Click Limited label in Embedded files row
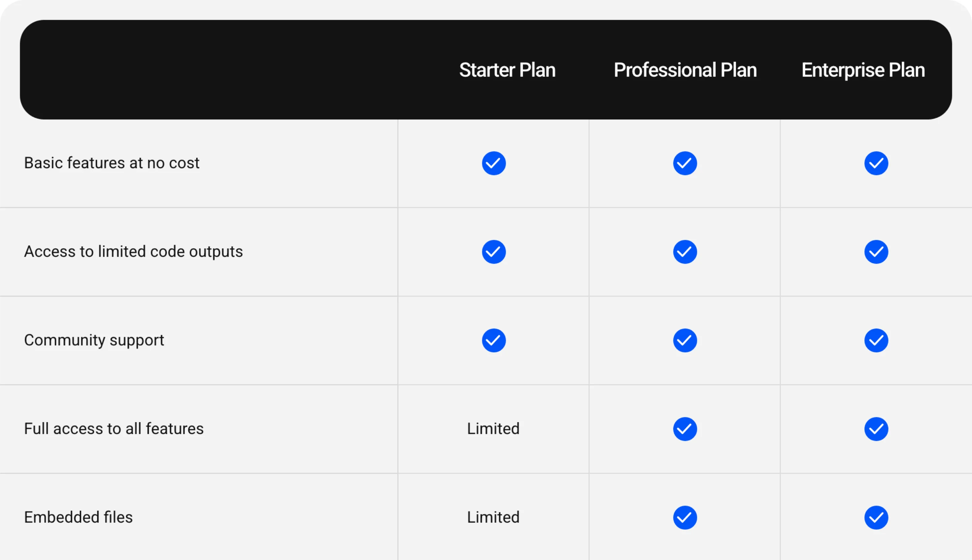972x560 pixels. 493,517
